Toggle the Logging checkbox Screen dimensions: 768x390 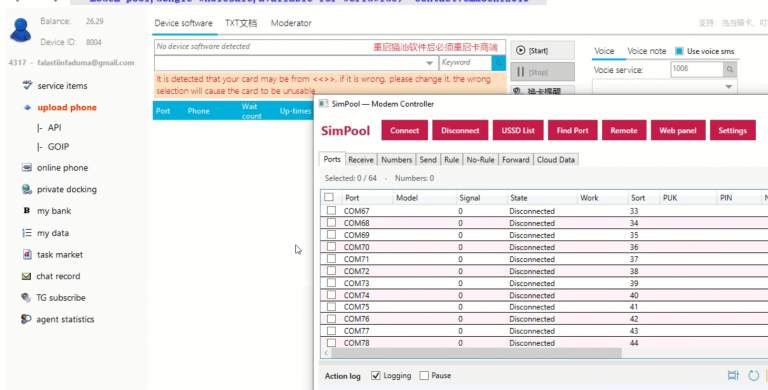[376, 375]
